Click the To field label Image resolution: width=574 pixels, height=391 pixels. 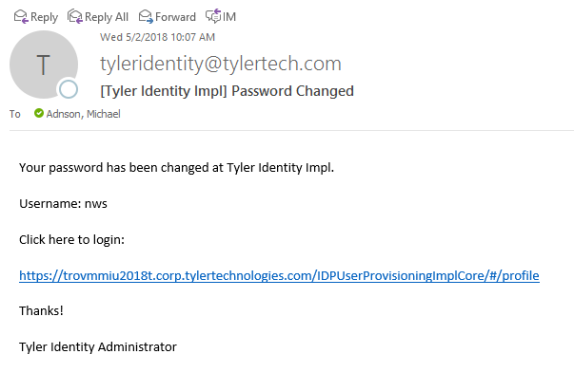(x=15, y=114)
